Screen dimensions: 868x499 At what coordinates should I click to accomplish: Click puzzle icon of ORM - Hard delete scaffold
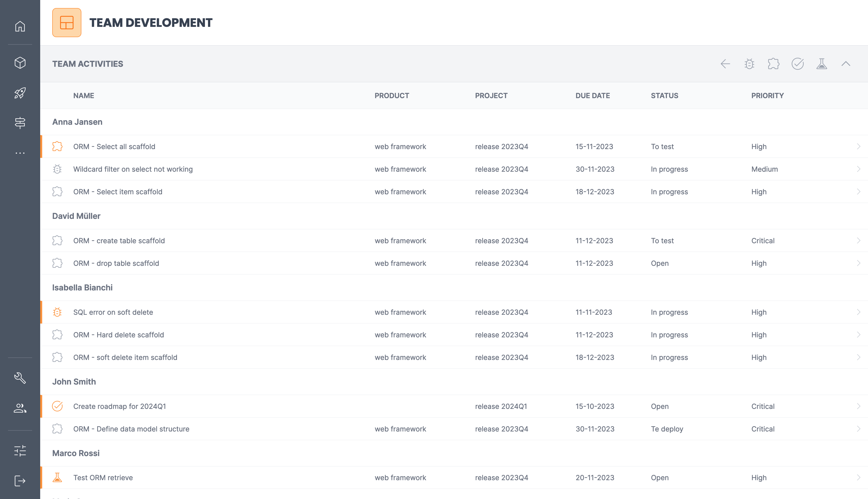[x=57, y=335]
